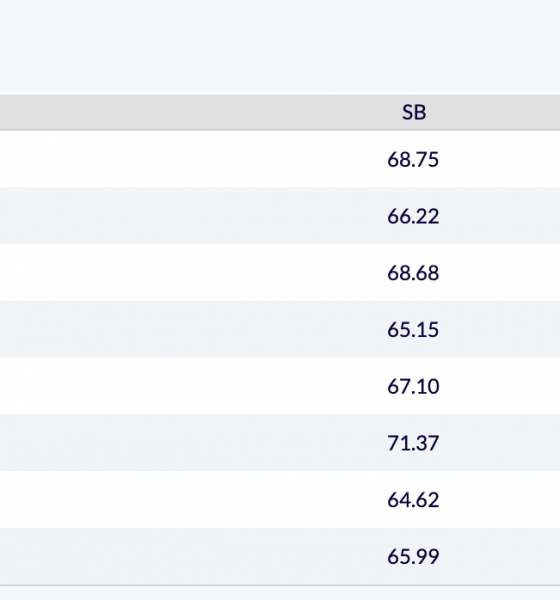Screen dimensions: 560x600
Task: Choose the 67.10 SB entry
Action: pos(413,386)
